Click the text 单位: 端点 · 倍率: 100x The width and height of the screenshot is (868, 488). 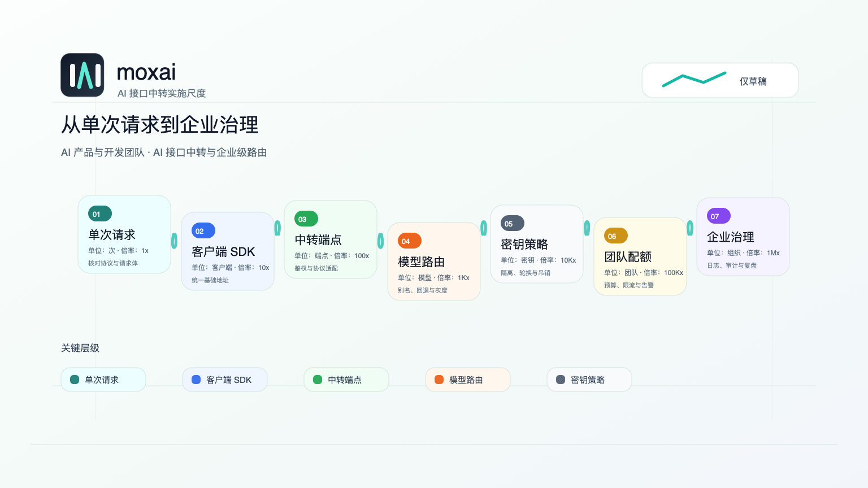[332, 256]
